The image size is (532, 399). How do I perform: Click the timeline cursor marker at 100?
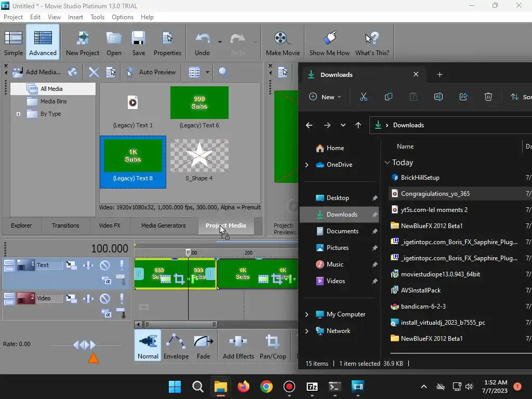[x=188, y=252]
